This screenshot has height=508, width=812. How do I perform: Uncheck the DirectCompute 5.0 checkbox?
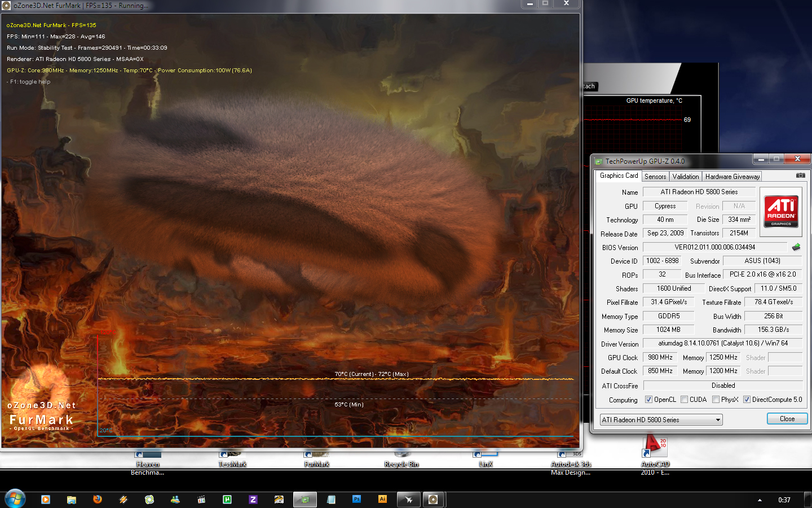[x=747, y=400]
